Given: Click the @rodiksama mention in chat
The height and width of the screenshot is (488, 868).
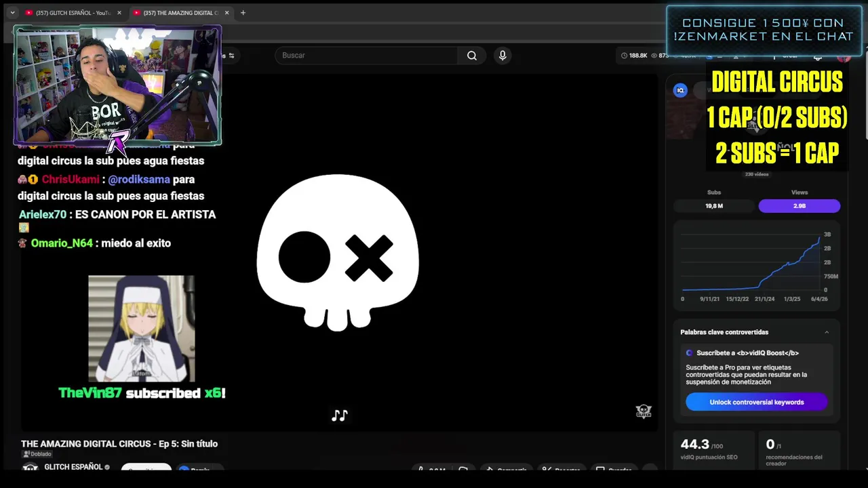Looking at the screenshot, I should [x=139, y=180].
